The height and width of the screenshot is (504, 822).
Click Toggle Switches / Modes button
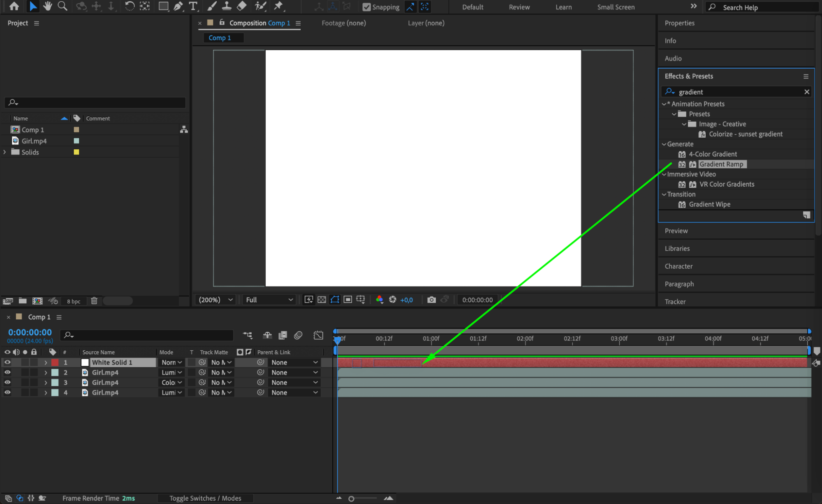pos(205,498)
